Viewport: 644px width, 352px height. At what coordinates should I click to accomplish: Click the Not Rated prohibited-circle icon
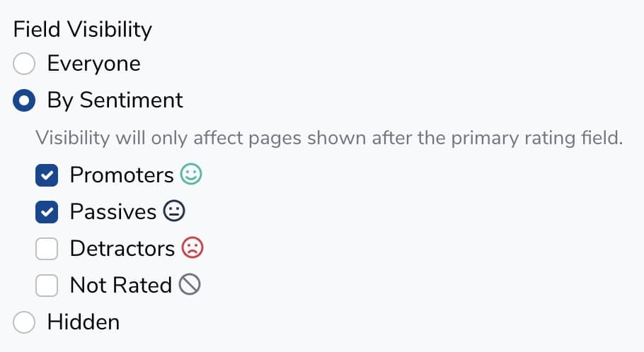[190, 285]
